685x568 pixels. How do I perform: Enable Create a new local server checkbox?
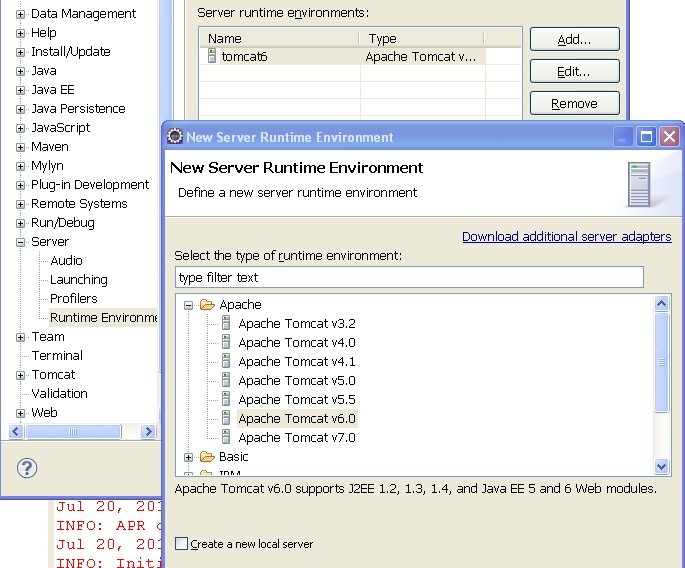coord(181,544)
